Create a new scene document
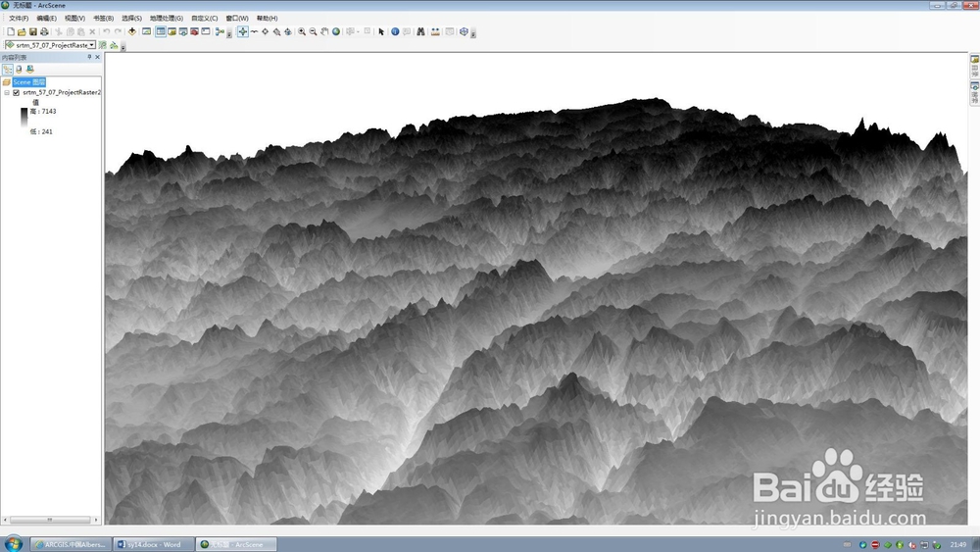Viewport: 980px width, 552px height. click(11, 31)
